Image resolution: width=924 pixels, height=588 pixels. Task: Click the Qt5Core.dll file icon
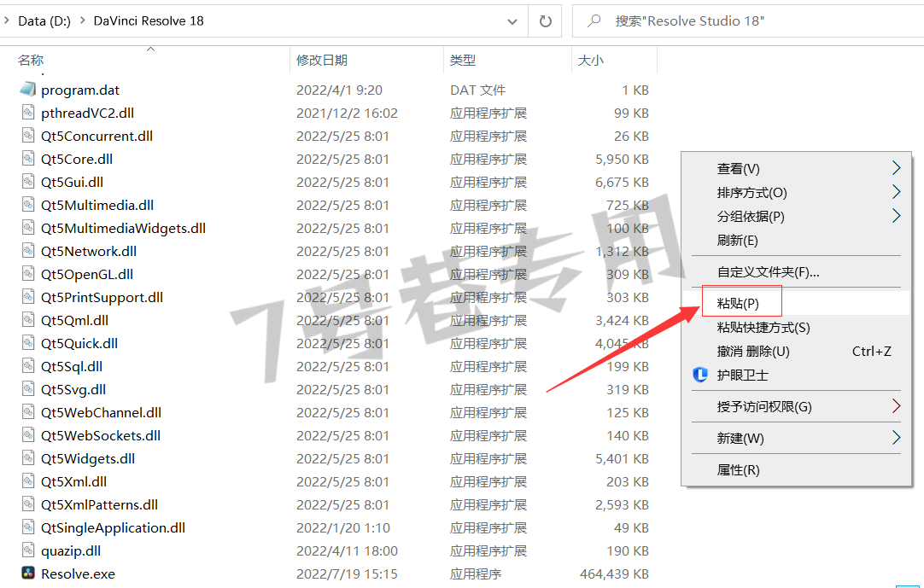[x=28, y=159]
